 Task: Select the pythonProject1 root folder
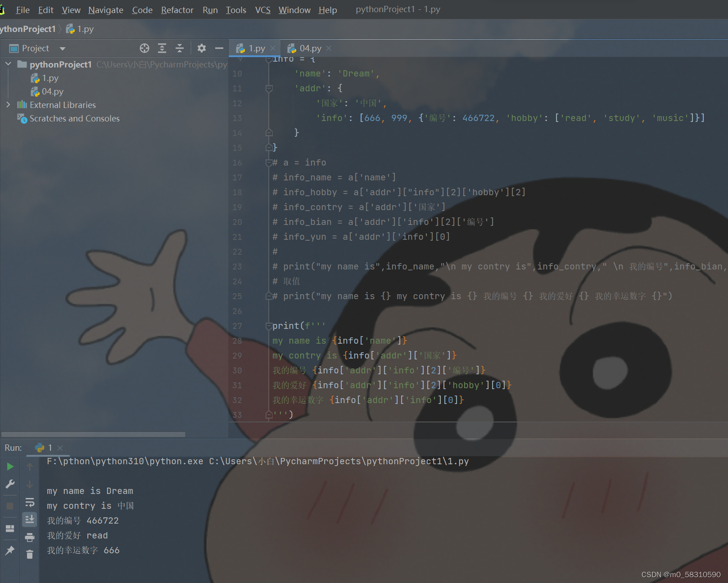pyautogui.click(x=60, y=64)
